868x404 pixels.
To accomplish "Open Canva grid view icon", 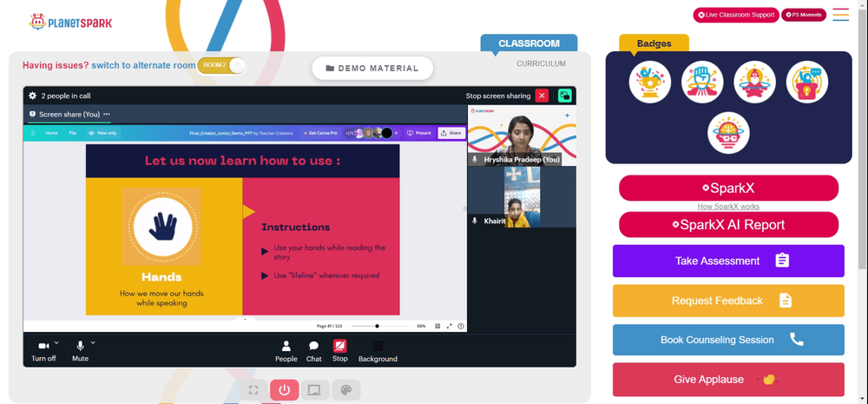I will point(437,327).
